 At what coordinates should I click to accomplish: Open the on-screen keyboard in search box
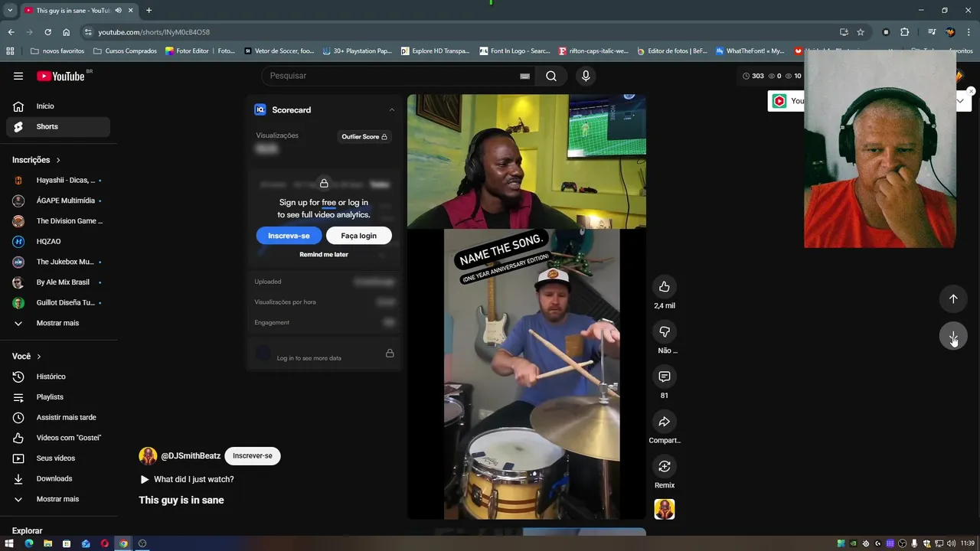[524, 76]
